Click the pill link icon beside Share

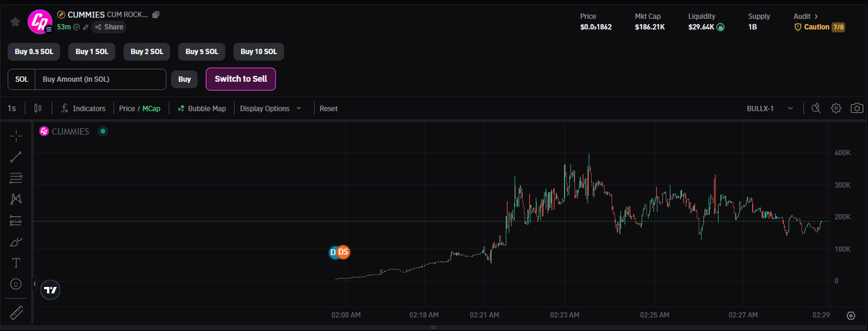(x=85, y=27)
